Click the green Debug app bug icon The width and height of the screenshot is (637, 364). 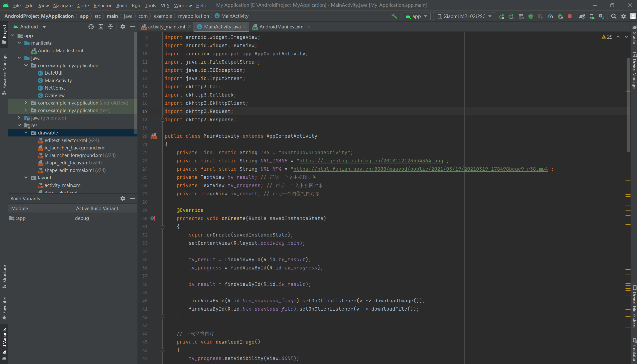530,16
